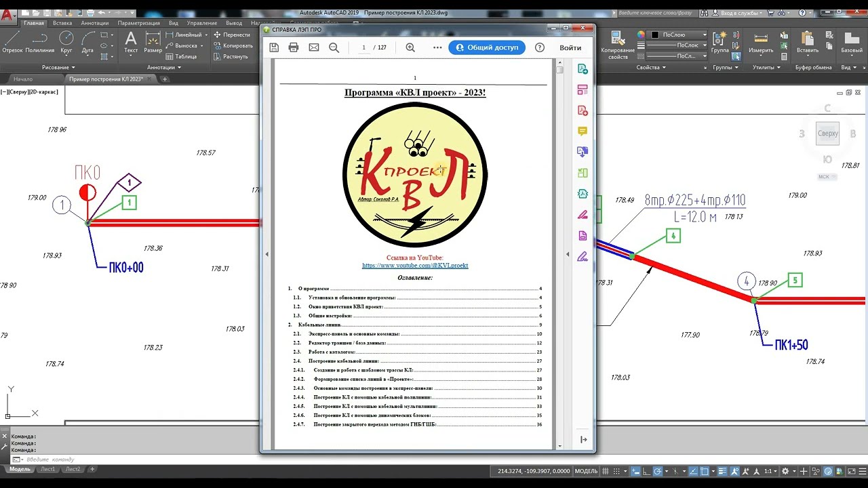The width and height of the screenshot is (868, 488).
Task: Open the yellow Comment tool in PDF sidebar
Action: 583,131
